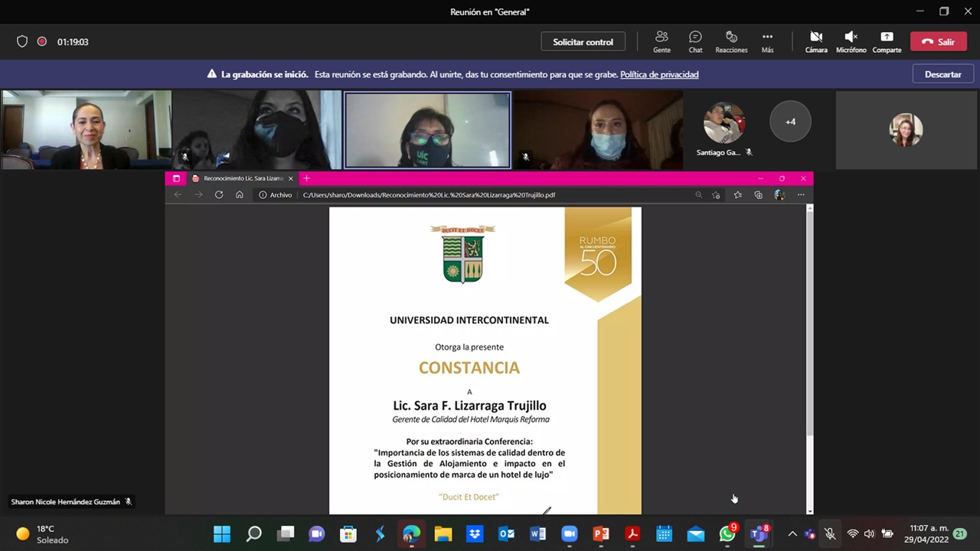The height and width of the screenshot is (551, 980).
Task: Open the notification center badge 21
Action: tap(959, 534)
